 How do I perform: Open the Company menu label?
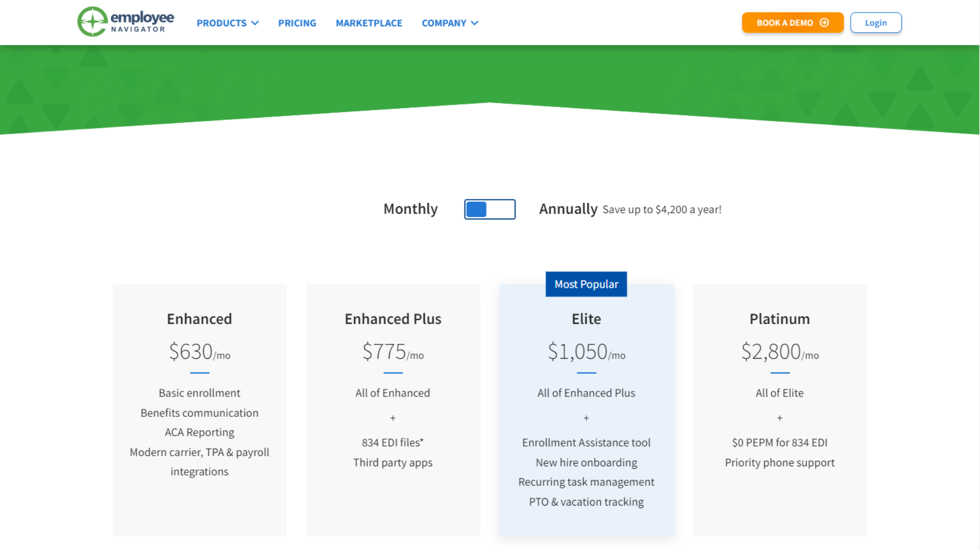(444, 23)
